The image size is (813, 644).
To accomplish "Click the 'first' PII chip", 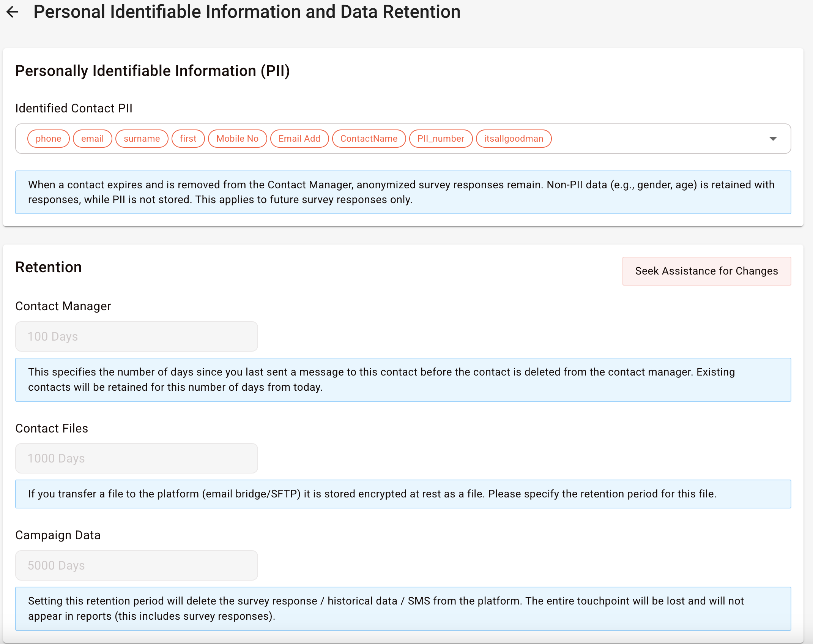I will point(188,139).
